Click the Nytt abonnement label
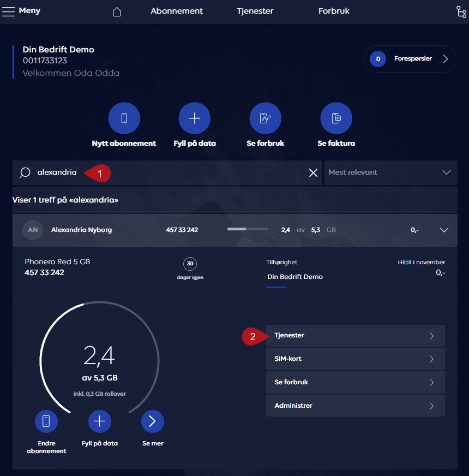469x476 pixels. pos(124,143)
